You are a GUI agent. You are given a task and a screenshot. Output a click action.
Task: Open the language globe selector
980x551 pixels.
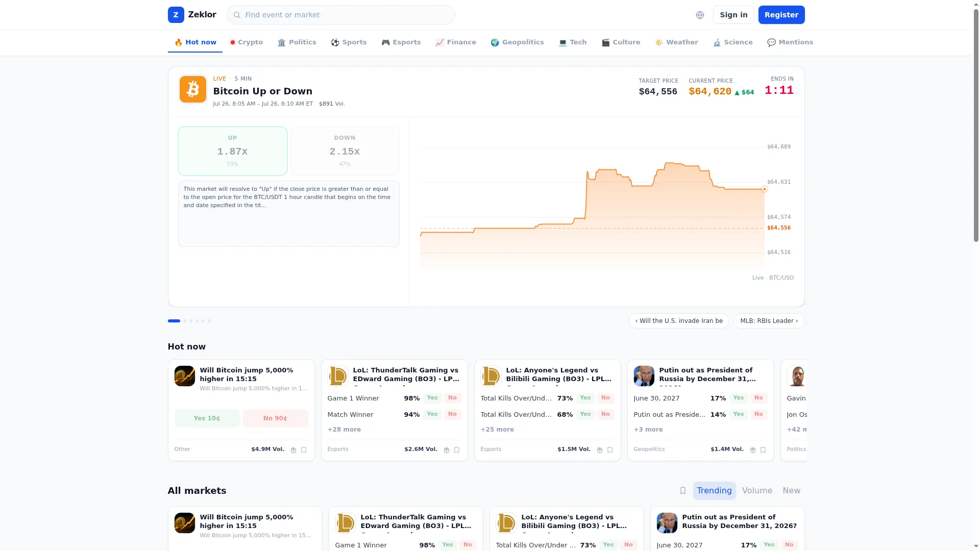(x=700, y=15)
